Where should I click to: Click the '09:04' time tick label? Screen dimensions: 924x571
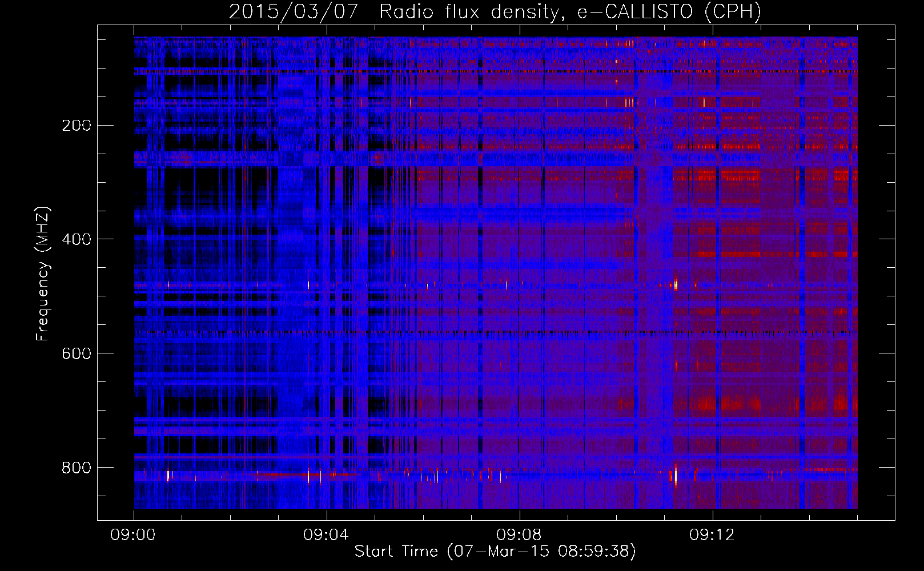click(x=326, y=535)
